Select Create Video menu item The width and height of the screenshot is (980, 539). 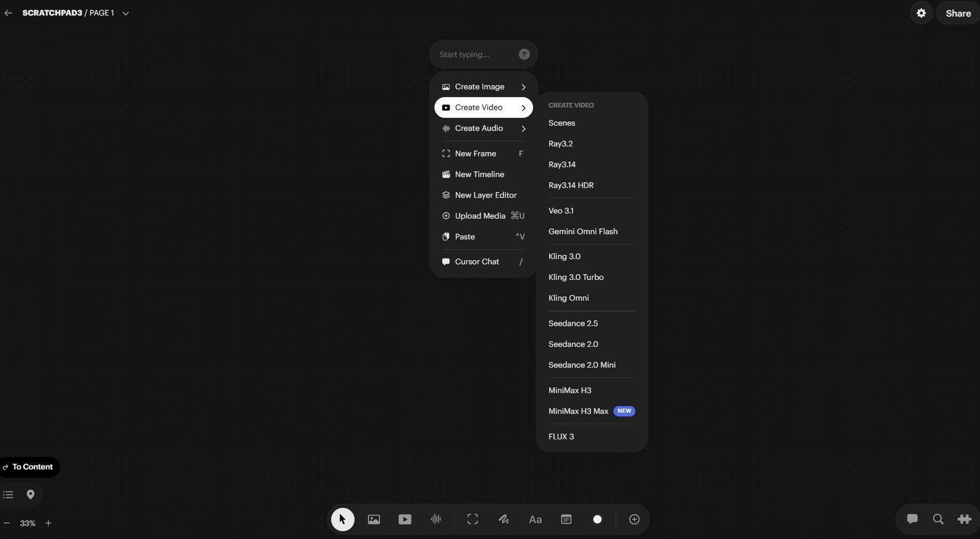483,108
